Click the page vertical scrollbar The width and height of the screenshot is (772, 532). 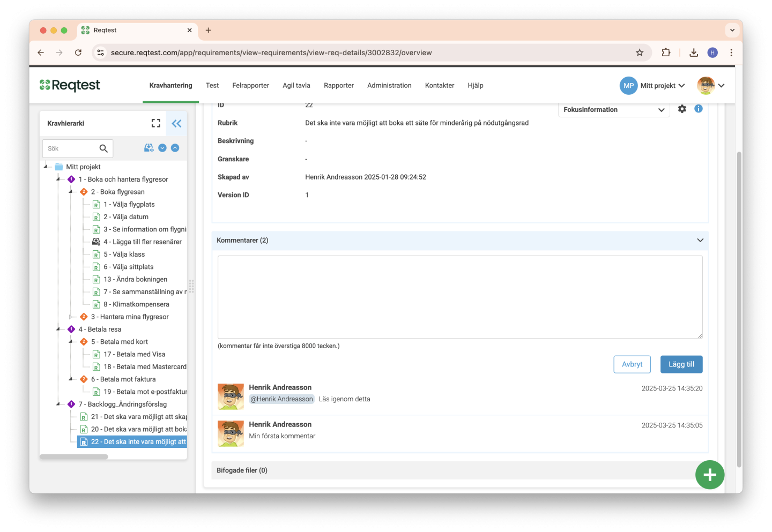click(739, 310)
